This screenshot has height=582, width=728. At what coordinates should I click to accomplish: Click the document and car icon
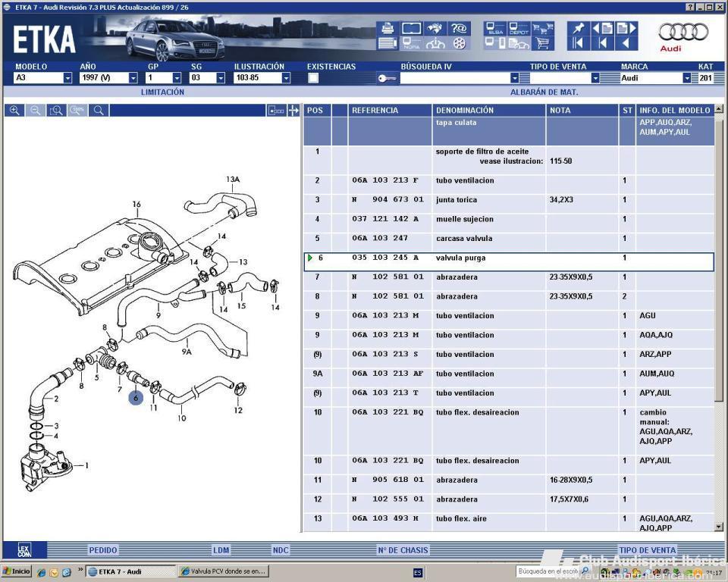(519, 43)
